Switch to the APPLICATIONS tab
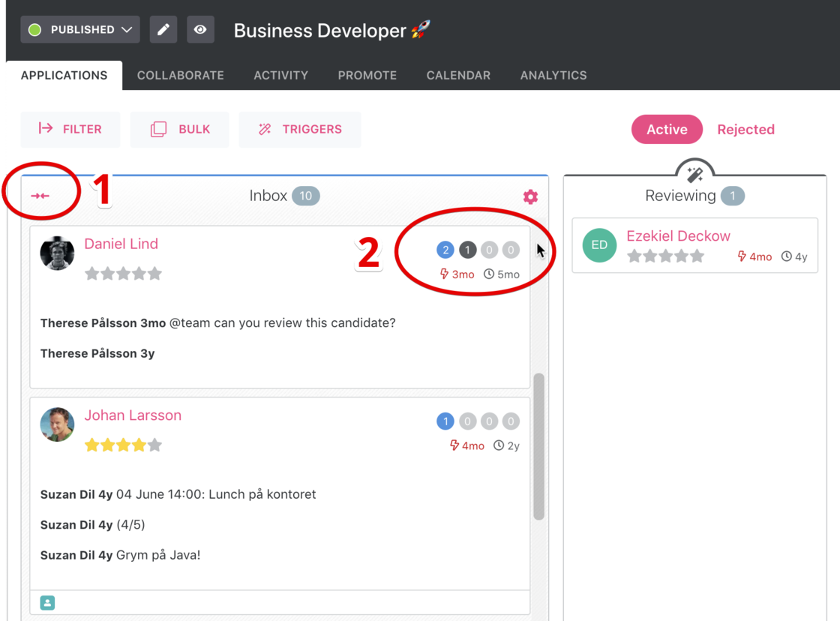Screen dimensions: 840x621 (64, 76)
